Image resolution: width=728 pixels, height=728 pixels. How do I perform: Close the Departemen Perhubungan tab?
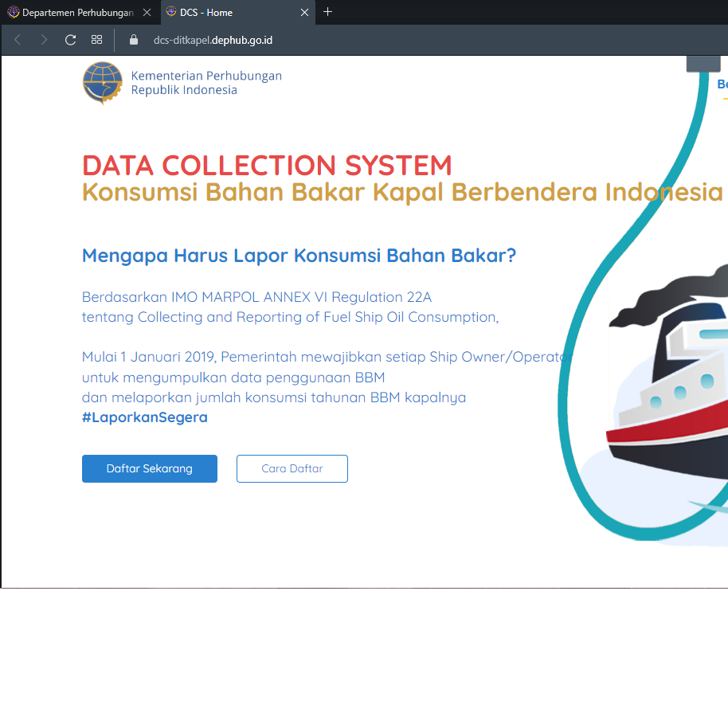147,12
